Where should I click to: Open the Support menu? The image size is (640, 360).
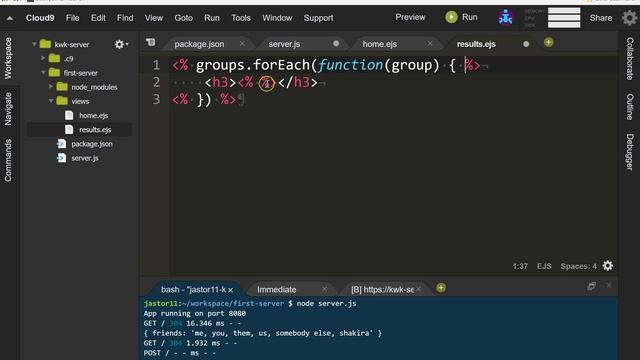point(318,18)
